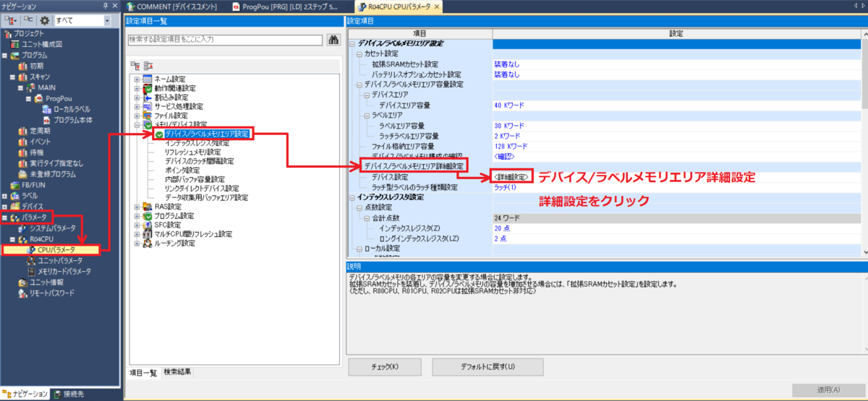The height and width of the screenshot is (401, 868).
Task: Collapse メモリ/デバイス設定 node in settings tree
Action: (x=137, y=125)
